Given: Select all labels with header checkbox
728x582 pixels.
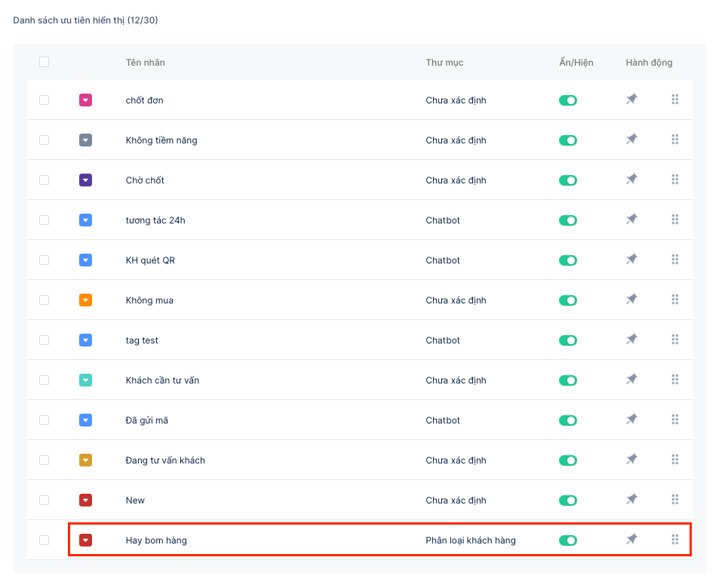Looking at the screenshot, I should pyautogui.click(x=44, y=62).
